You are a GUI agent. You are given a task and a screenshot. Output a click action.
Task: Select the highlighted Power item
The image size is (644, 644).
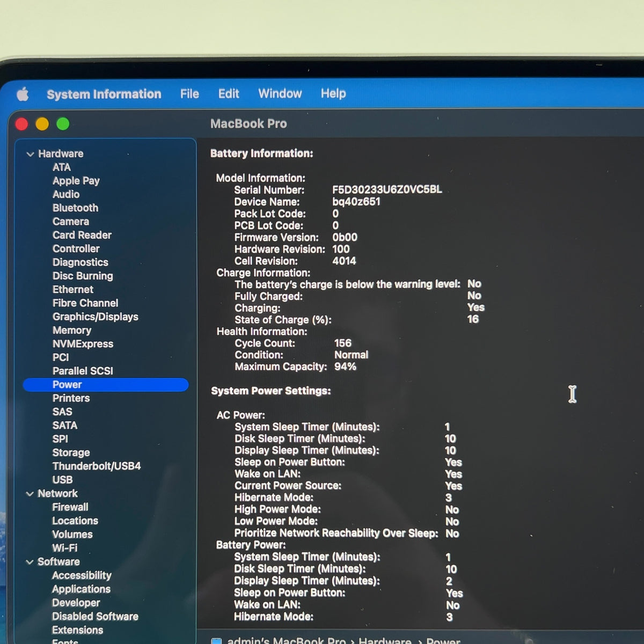(106, 385)
